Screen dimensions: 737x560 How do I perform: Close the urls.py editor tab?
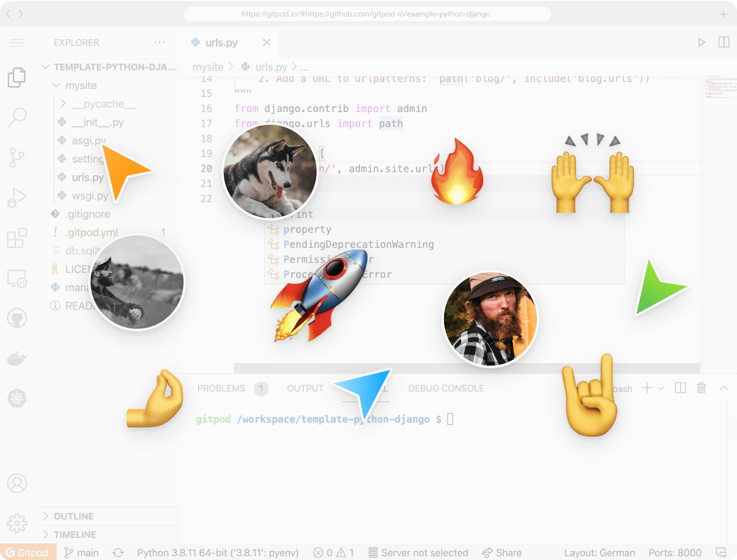(267, 42)
